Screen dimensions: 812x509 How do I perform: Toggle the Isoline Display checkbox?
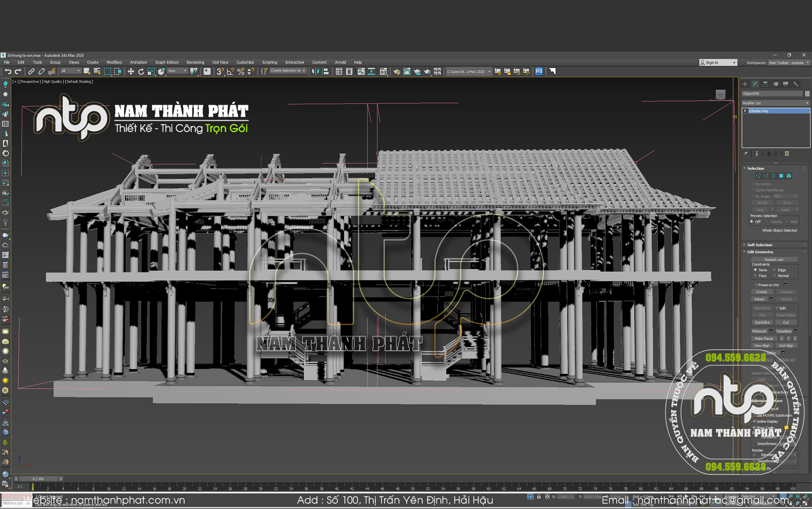pos(754,421)
